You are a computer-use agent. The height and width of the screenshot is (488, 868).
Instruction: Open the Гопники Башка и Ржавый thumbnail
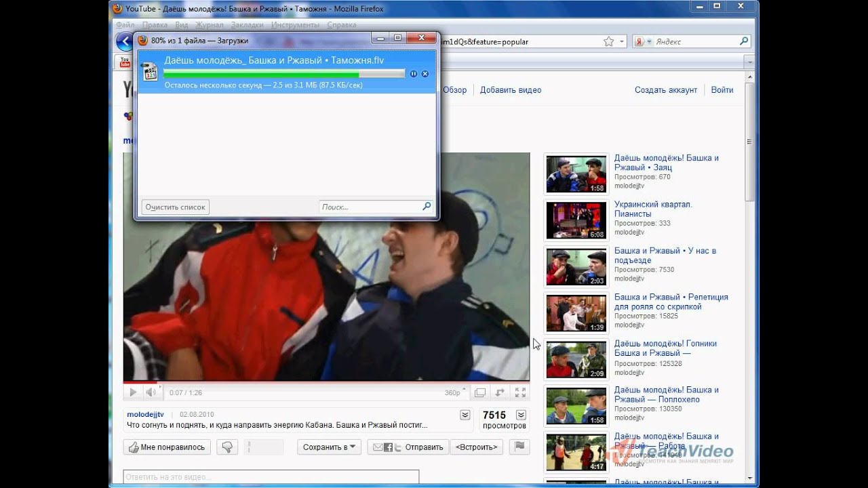(576, 360)
